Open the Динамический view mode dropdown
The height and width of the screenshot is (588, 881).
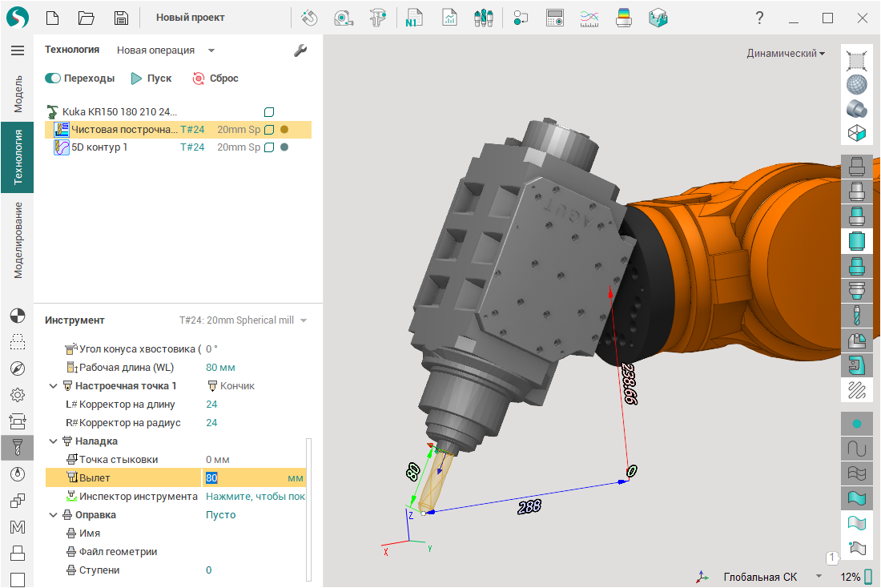[x=786, y=54]
